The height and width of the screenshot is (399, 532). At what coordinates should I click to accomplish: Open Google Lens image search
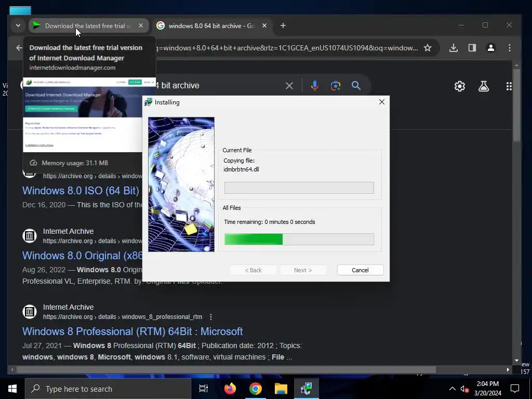coord(335,86)
